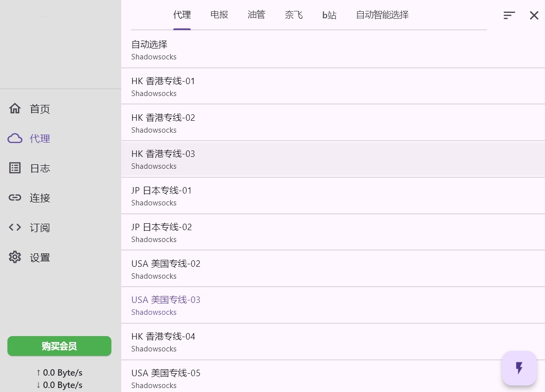
Task: Switch to the 油管 tab
Action: coord(256,15)
